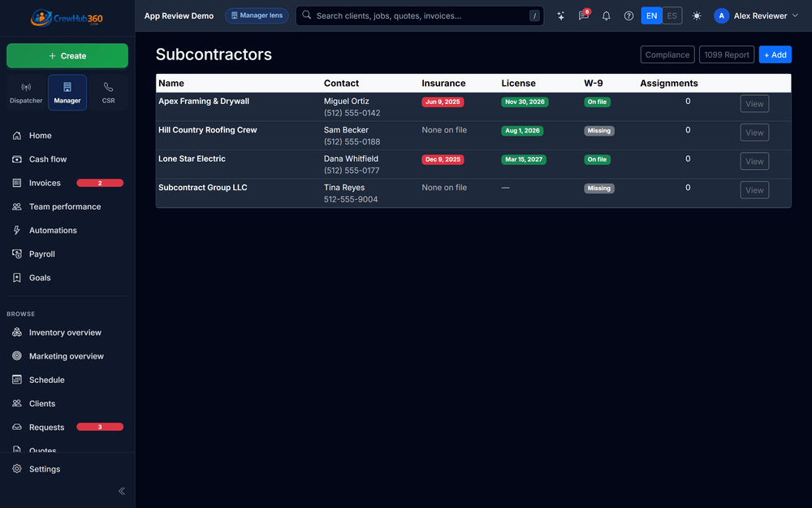
Task: Open Alex Reviewer user menu
Action: pos(756,15)
